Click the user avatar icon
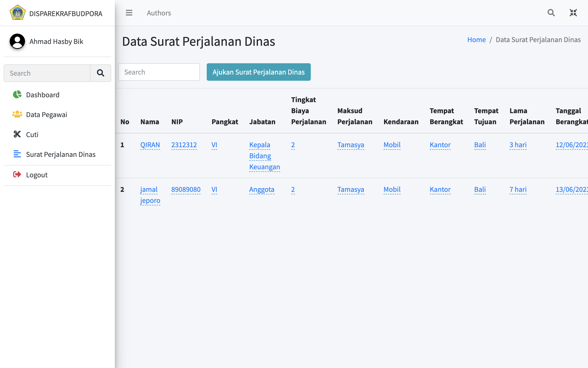 pos(17,41)
